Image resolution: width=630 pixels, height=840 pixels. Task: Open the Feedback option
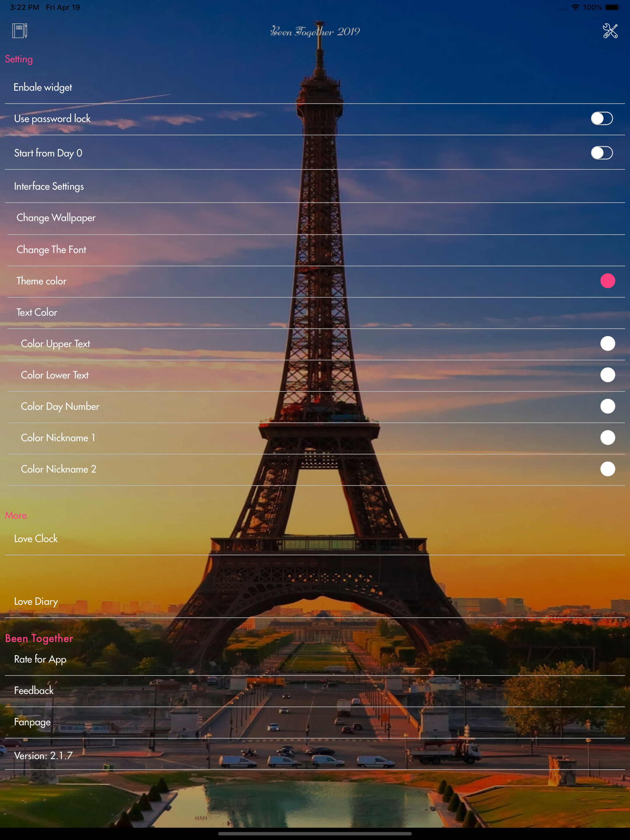(34, 691)
